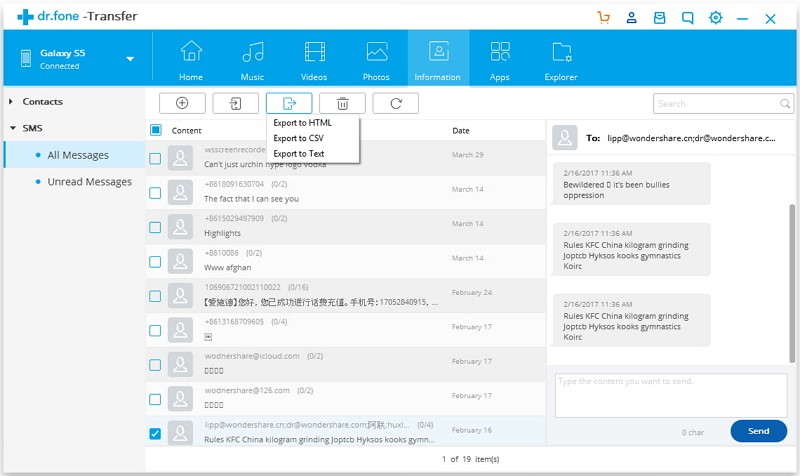
Task: Check the wodnershare@icloud.com message checkbox
Action: 155,365
